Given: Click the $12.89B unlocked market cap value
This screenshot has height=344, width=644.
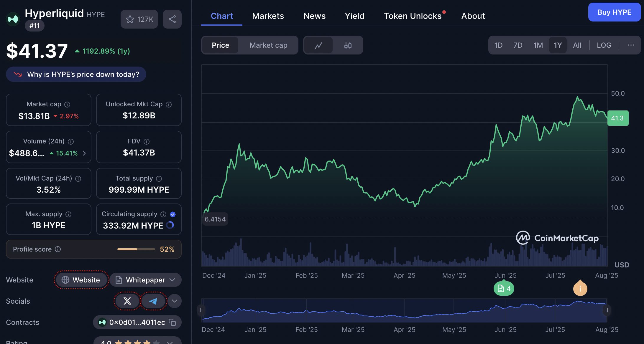Looking at the screenshot, I should (x=139, y=115).
